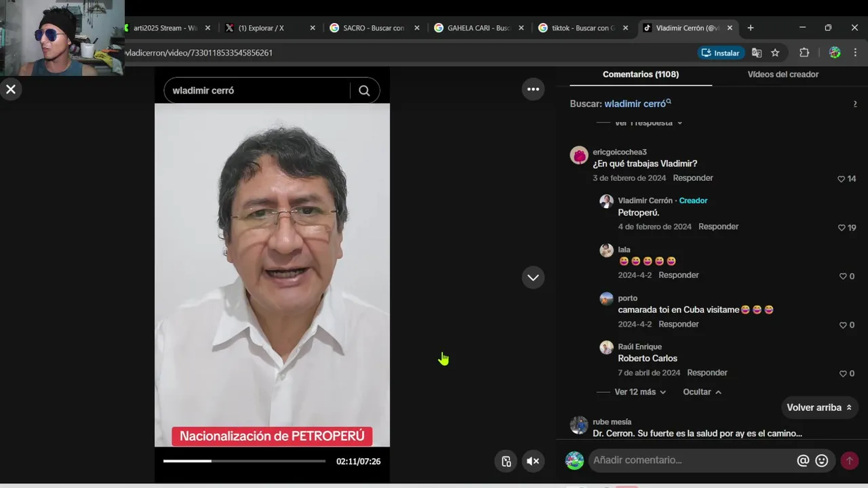Open Chrome three-dot menu
Screen dimensions: 868x488
pos(855,53)
